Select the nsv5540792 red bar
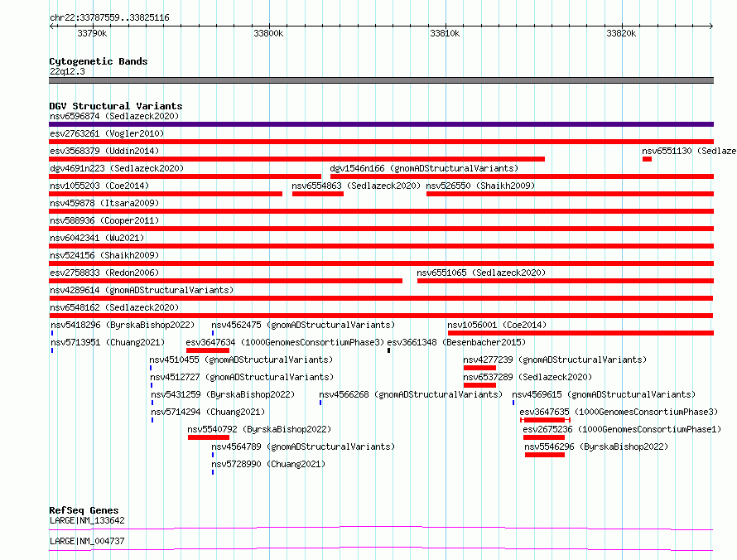The width and height of the screenshot is (737, 560). [x=209, y=437]
